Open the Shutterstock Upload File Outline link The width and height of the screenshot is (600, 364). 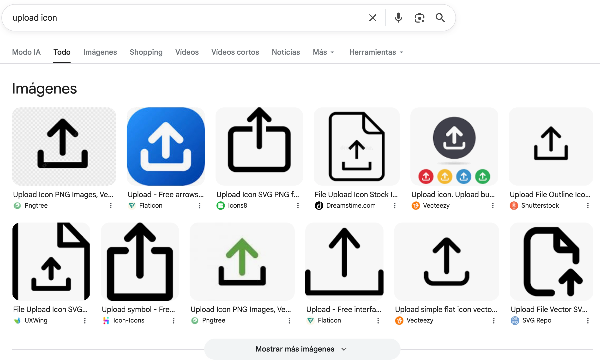coord(550,194)
